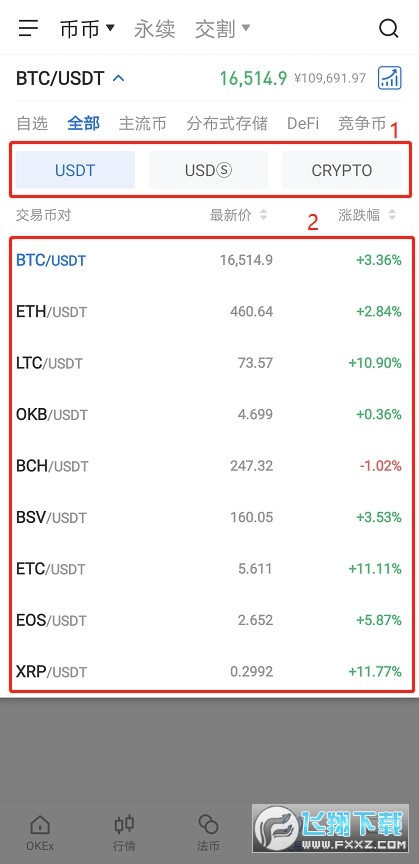This screenshot has height=864, width=419.
Task: Sort by 最新价 arrows icon
Action: pos(264,215)
